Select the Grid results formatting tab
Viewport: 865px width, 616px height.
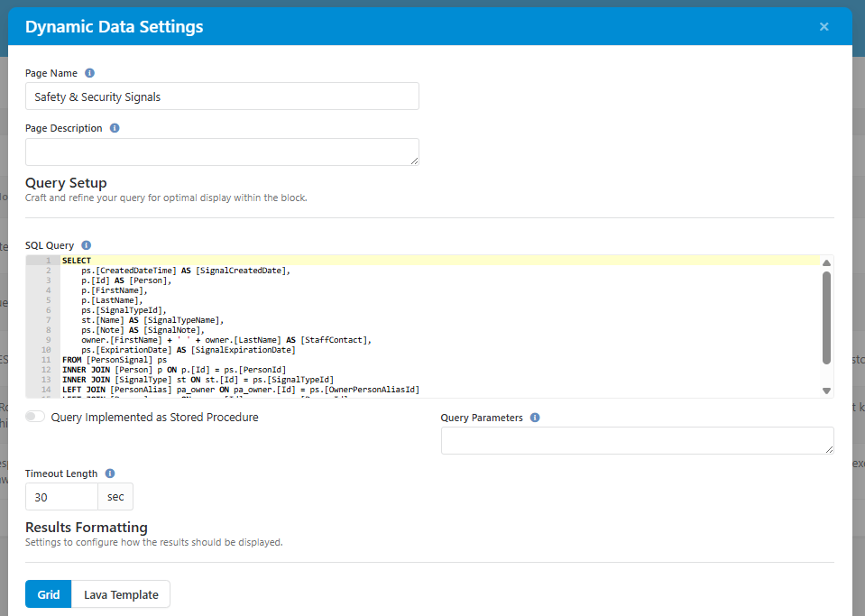point(49,594)
